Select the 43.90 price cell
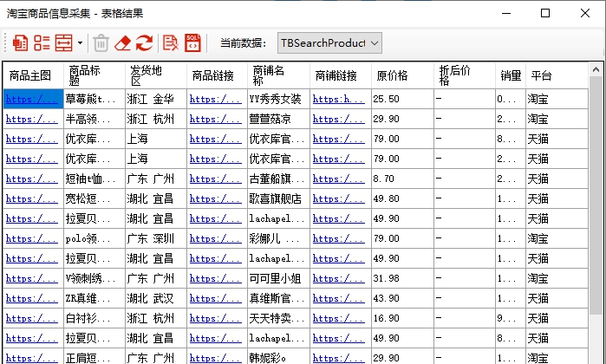The height and width of the screenshot is (364, 606). coord(403,298)
